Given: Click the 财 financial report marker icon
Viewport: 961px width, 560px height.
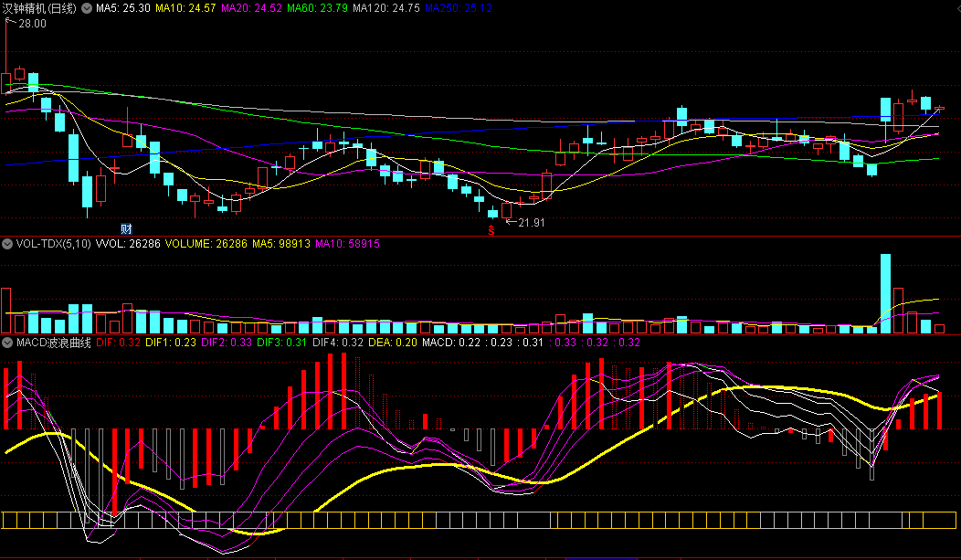Looking at the screenshot, I should 126,229.
